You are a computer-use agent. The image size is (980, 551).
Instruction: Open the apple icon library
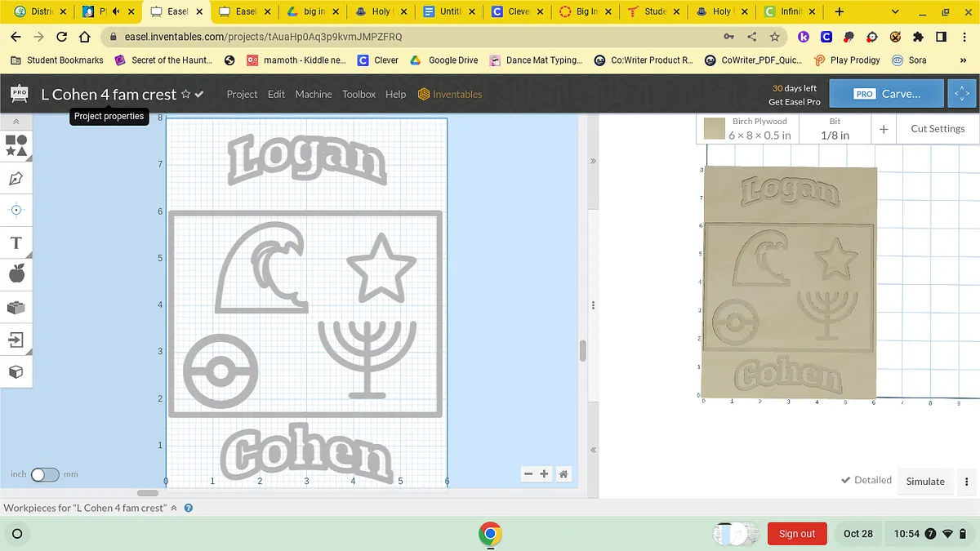(16, 273)
